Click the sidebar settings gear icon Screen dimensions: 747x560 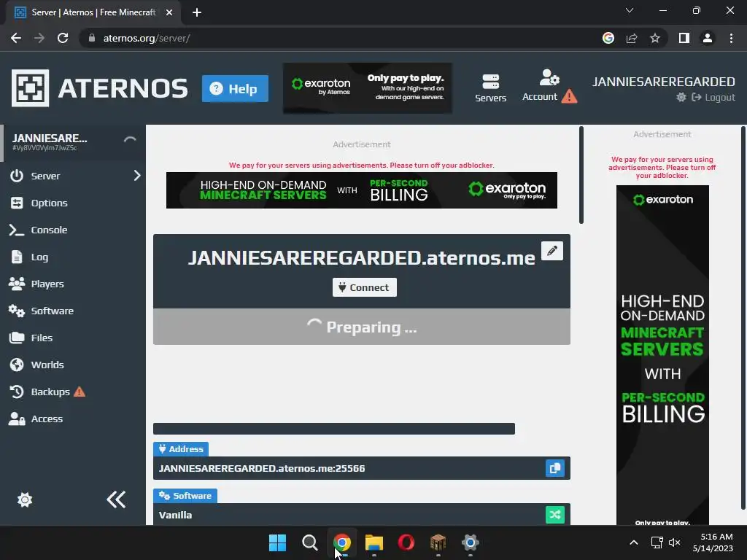click(x=25, y=499)
